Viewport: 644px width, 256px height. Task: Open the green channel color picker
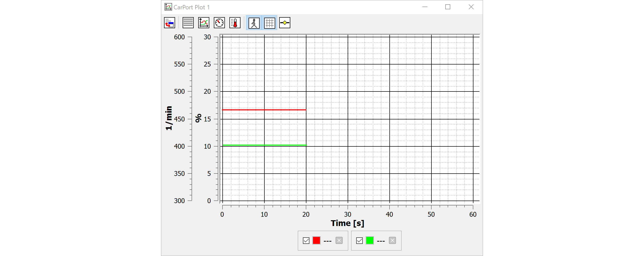370,241
